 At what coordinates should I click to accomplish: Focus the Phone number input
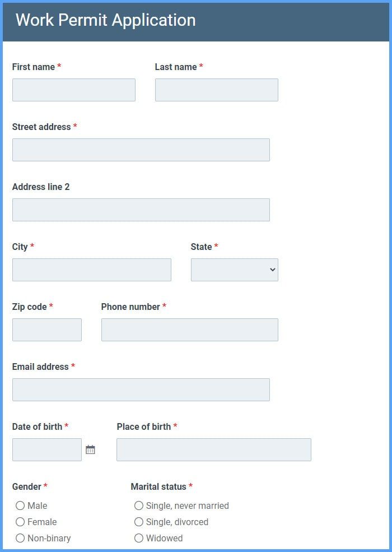click(189, 330)
